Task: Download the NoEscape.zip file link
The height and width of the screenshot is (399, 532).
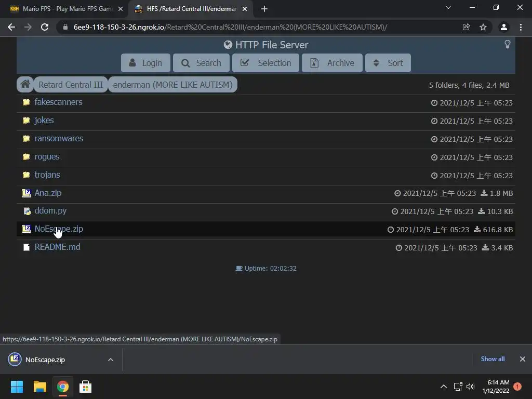Action: (x=59, y=229)
